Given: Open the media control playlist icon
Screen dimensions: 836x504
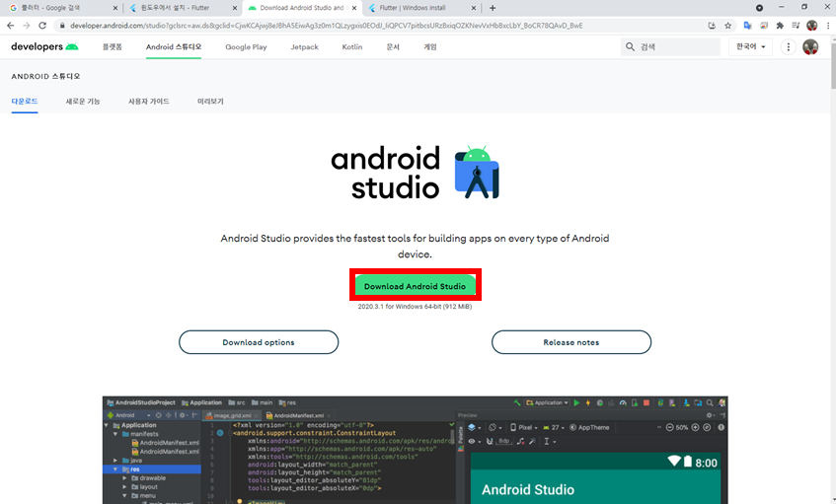Looking at the screenshot, I should click(x=796, y=25).
